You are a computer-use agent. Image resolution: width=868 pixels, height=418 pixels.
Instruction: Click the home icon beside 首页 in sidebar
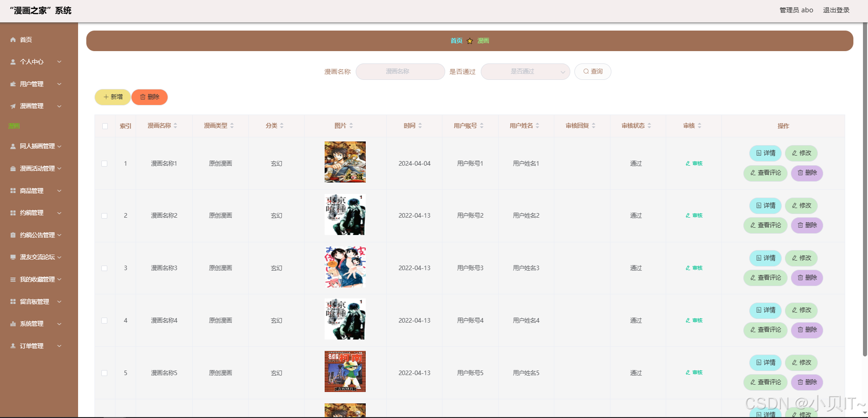coord(13,40)
